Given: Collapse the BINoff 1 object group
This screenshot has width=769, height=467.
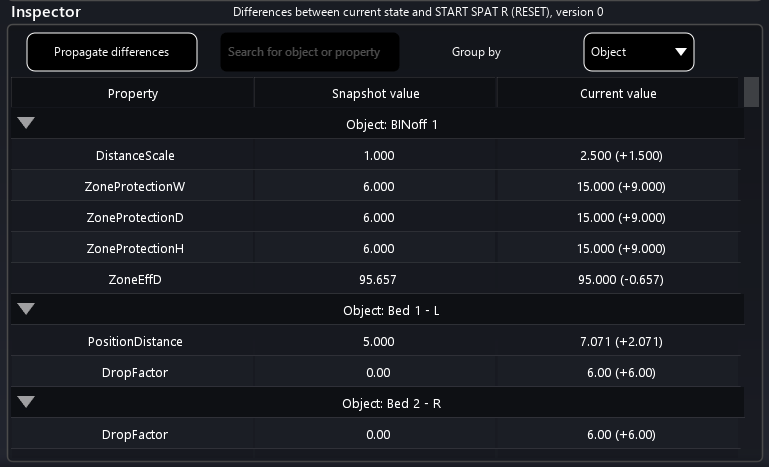Looking at the screenshot, I should [x=26, y=124].
